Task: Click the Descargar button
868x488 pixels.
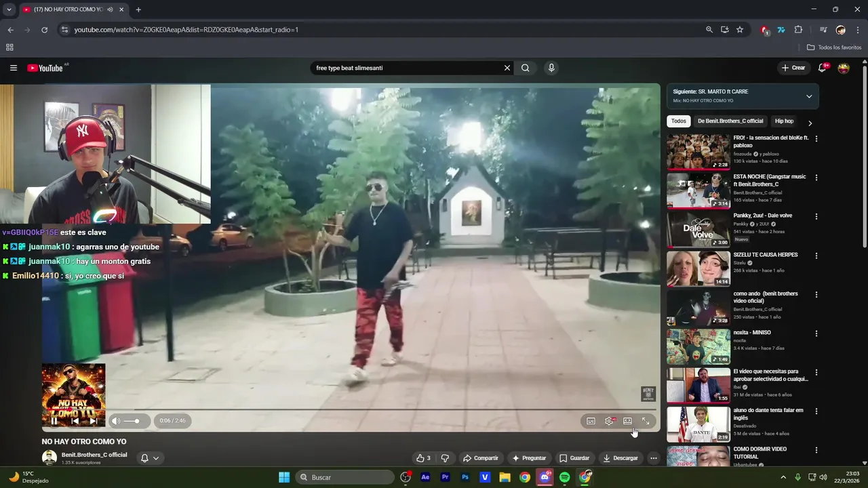Action: pos(620,458)
